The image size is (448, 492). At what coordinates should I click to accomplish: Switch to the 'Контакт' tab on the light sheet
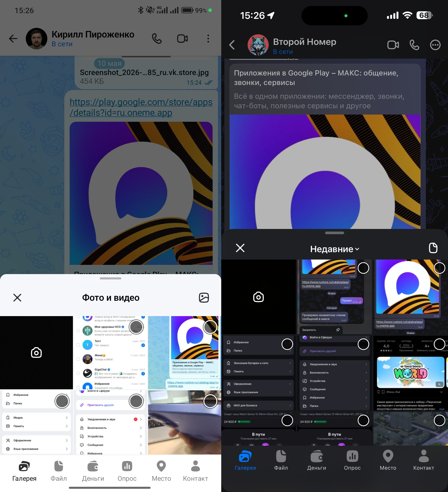(x=196, y=471)
